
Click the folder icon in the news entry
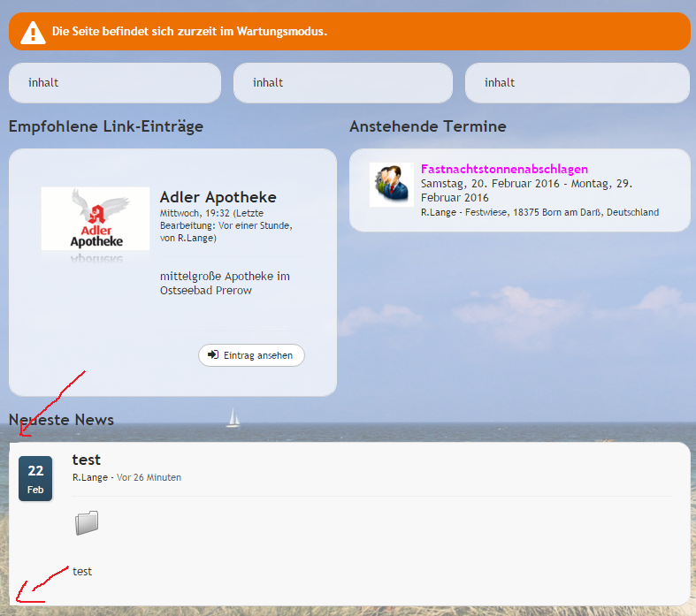tap(86, 523)
